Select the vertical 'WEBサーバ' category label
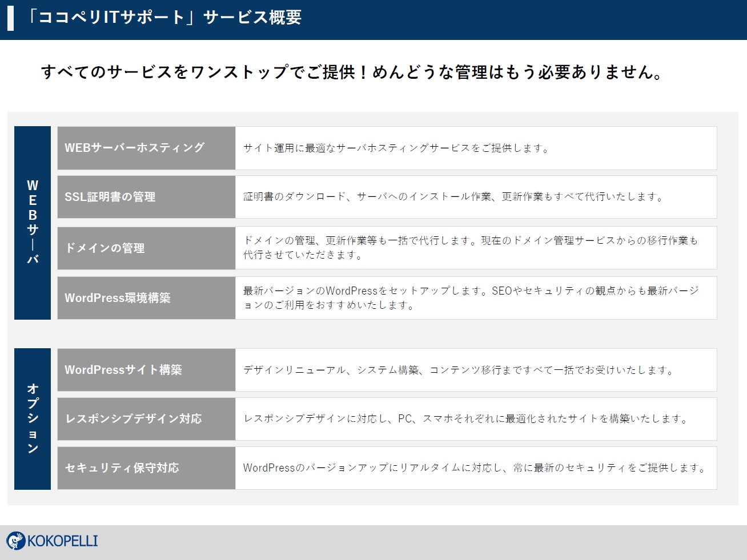The width and height of the screenshot is (747, 560). click(x=33, y=222)
